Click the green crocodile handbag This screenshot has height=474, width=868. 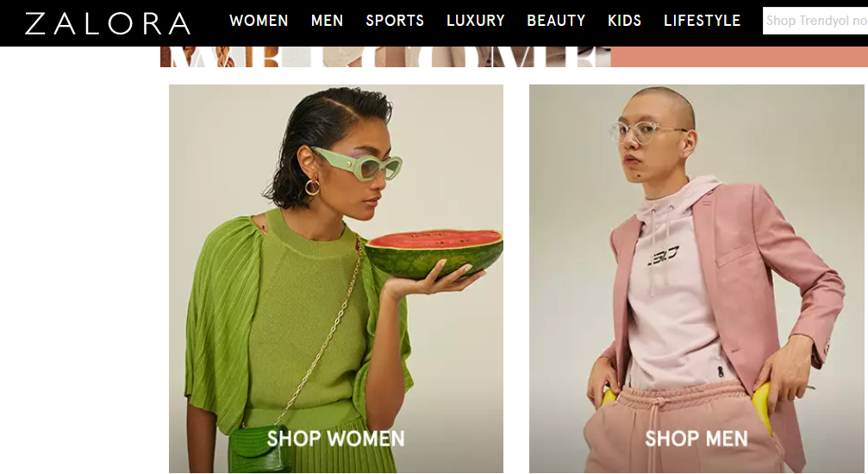[261, 449]
